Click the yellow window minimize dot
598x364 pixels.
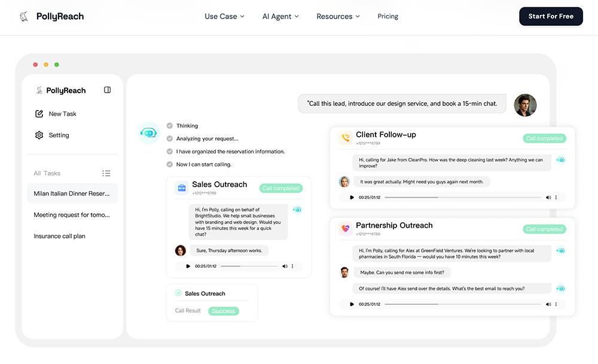pos(46,65)
